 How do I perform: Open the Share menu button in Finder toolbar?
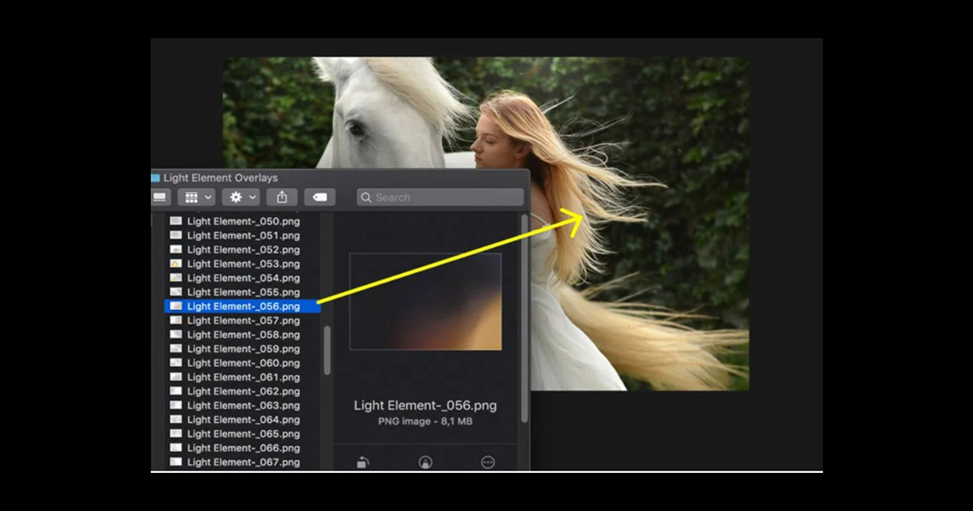[282, 197]
